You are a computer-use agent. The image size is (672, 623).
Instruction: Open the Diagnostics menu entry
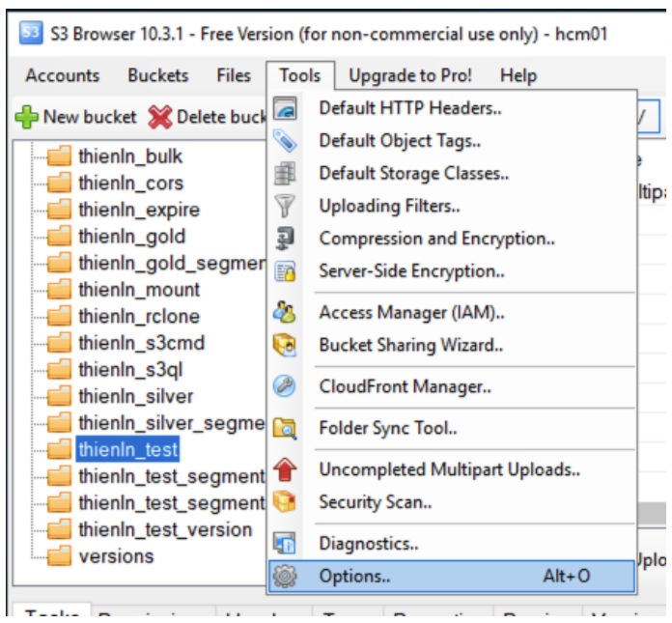[x=368, y=545]
